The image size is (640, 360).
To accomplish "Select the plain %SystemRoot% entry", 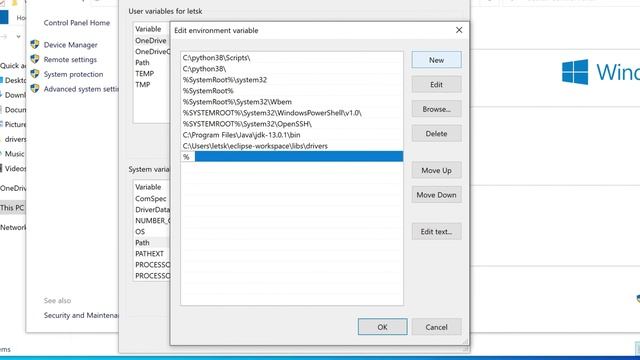I will 291,91.
